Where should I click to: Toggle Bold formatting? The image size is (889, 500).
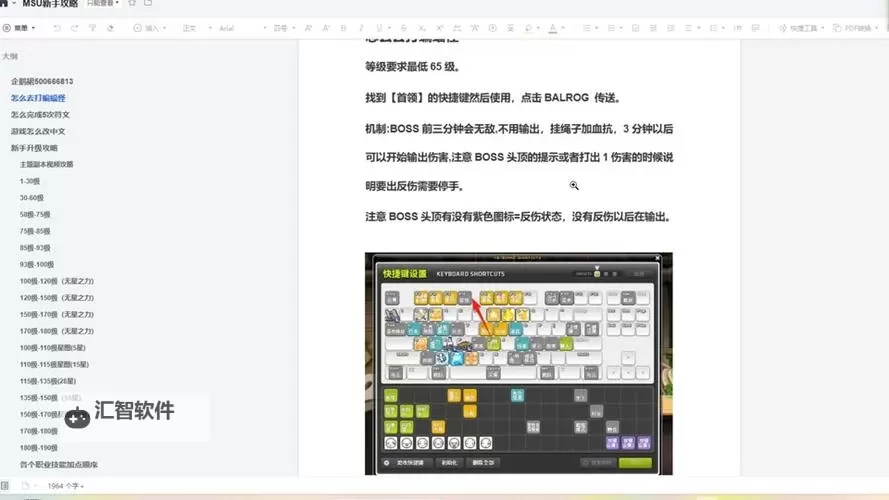[x=344, y=28]
